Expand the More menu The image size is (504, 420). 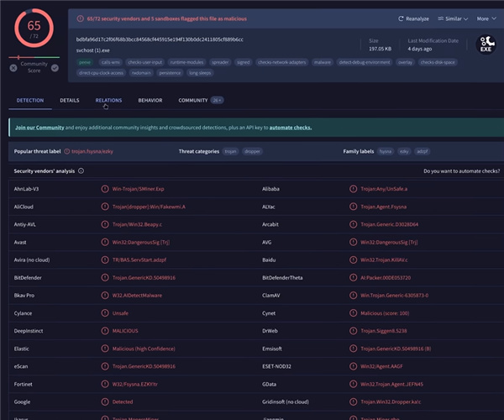486,18
